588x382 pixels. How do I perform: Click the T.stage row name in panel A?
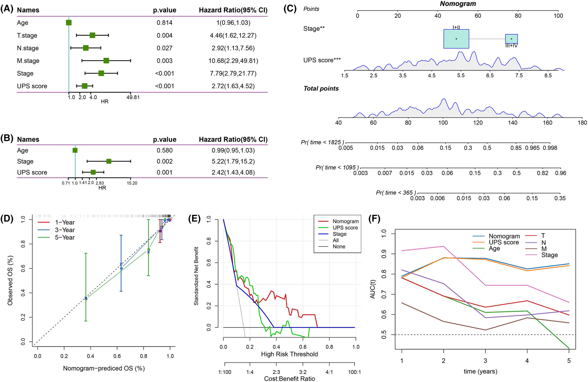tap(27, 35)
